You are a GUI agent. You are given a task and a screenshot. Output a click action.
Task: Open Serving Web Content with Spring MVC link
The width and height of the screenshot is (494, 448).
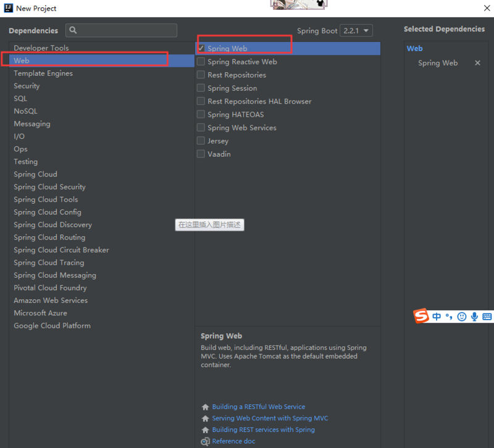click(270, 418)
